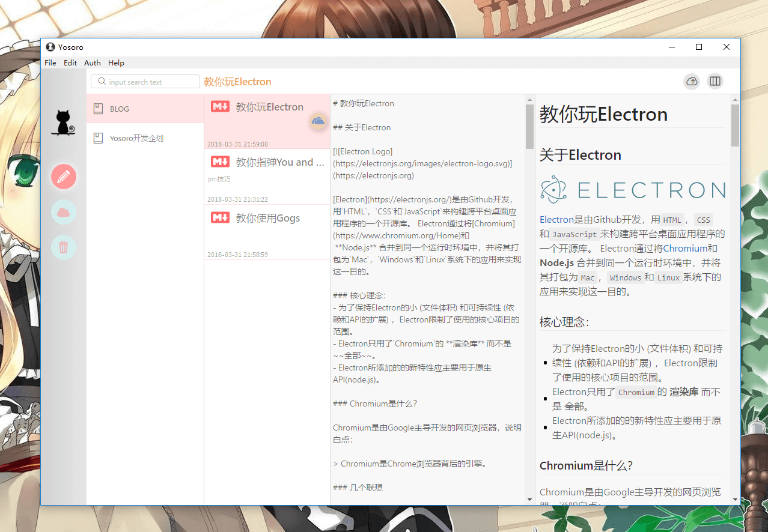Screen dimensions: 768x532
Task: Click the pm技巧 tag text
Action: click(219, 179)
